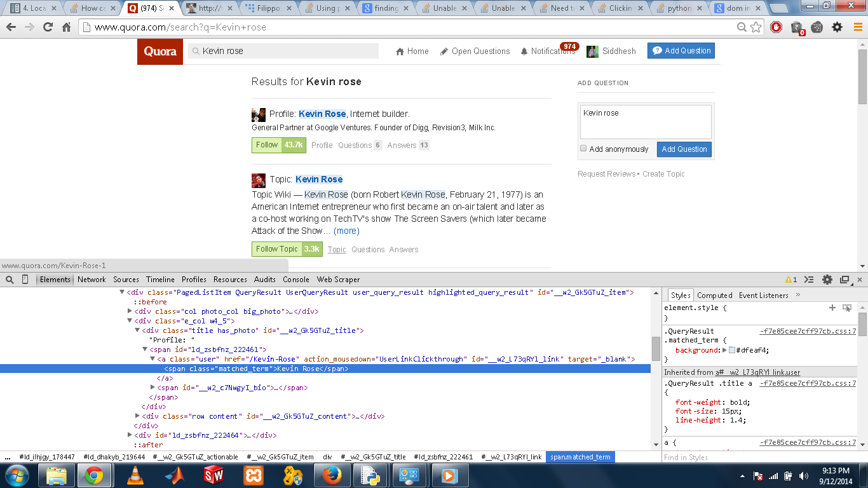Click the zoom magnifier in address bar
Viewport: 868px width, 488px height.
pyautogui.click(x=742, y=27)
